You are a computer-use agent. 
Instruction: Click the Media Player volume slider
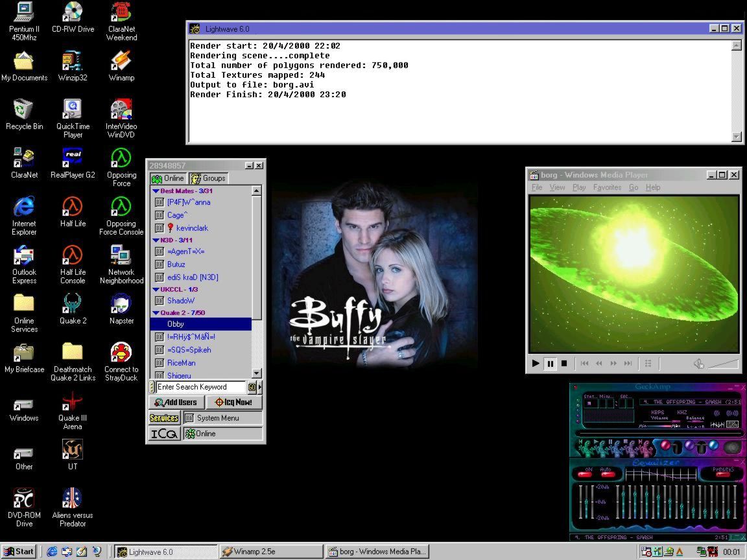coord(723,364)
